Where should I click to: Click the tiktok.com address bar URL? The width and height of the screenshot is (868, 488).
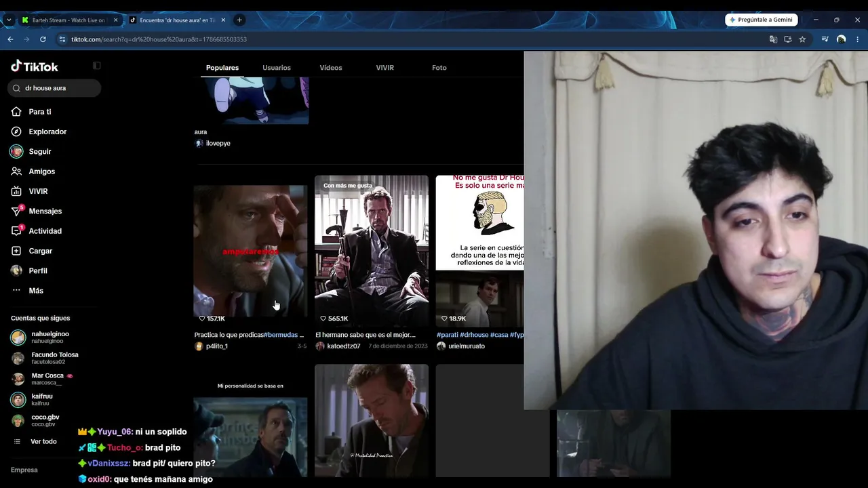(x=159, y=39)
